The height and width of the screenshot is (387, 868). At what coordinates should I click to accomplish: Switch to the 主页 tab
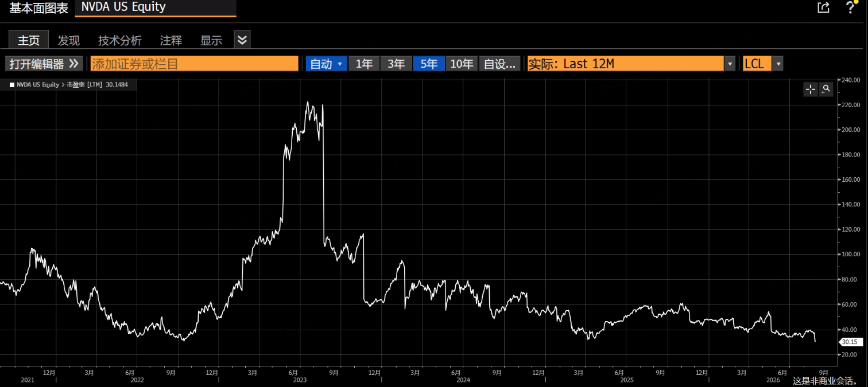(x=29, y=40)
